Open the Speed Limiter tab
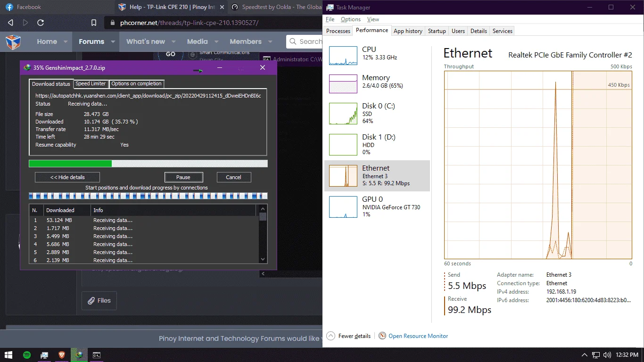The height and width of the screenshot is (362, 644). (91, 84)
